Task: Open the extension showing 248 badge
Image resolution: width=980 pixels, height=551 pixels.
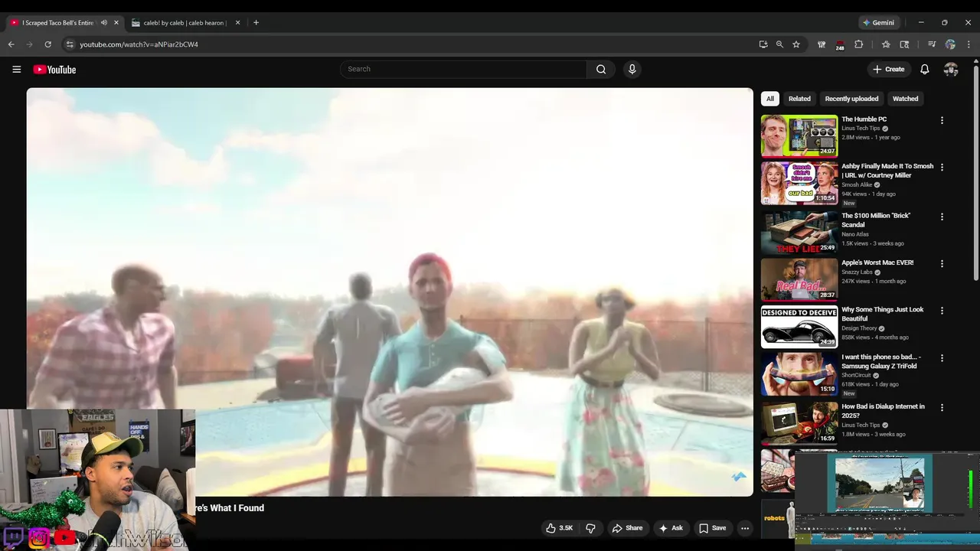Action: click(840, 45)
